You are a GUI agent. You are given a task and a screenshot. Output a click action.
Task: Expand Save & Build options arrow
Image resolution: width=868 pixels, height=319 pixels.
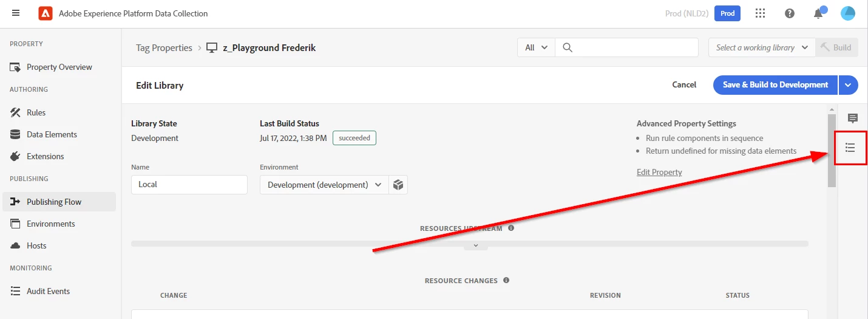pyautogui.click(x=849, y=85)
